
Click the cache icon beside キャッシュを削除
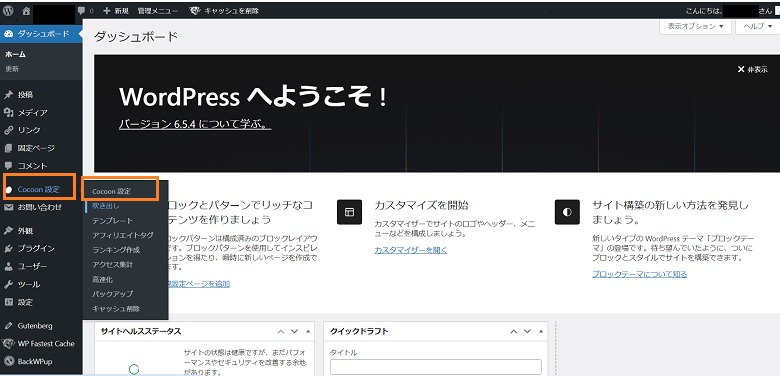[195, 10]
